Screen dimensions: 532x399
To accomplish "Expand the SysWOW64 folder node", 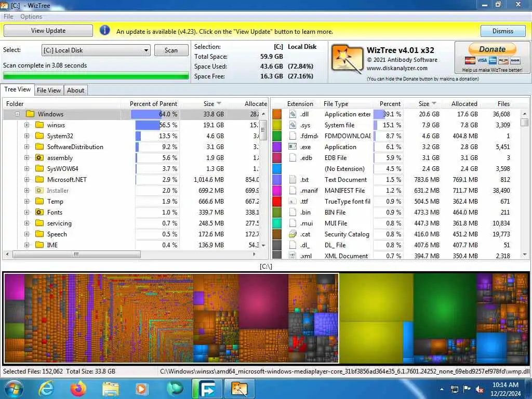I will [x=27, y=169].
